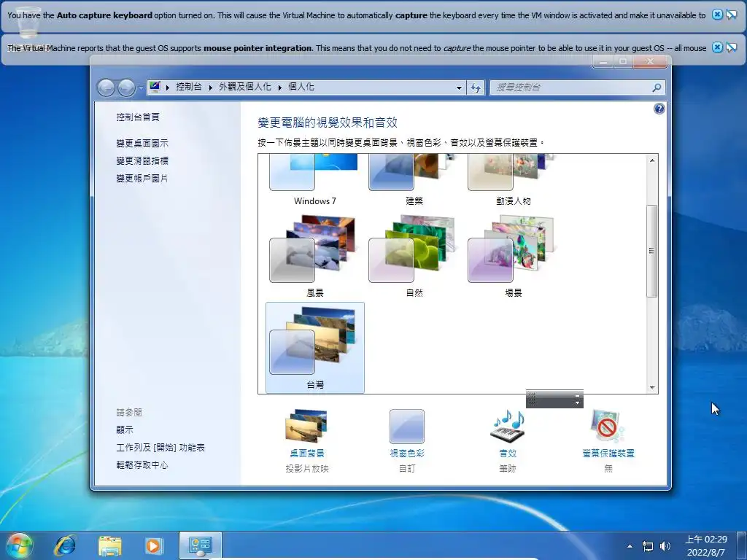Click the network tray icon
Image resolution: width=747 pixels, height=560 pixels.
coord(648,546)
